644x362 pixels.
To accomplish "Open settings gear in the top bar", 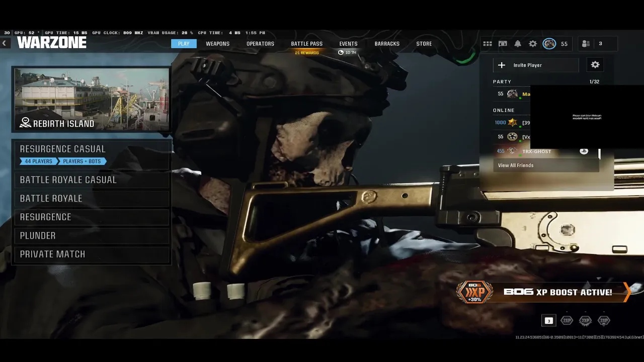I will (533, 44).
